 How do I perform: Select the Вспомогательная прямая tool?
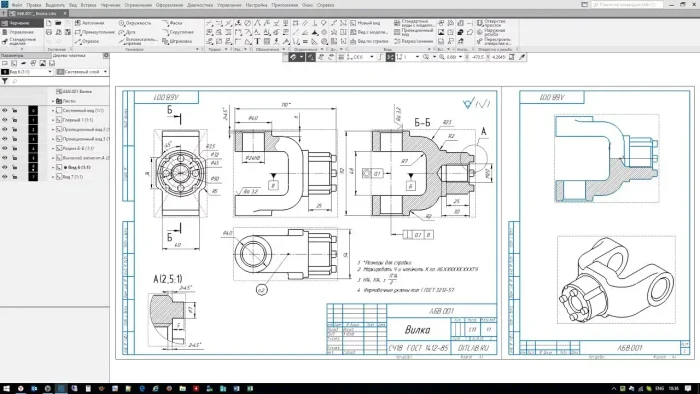(x=138, y=41)
